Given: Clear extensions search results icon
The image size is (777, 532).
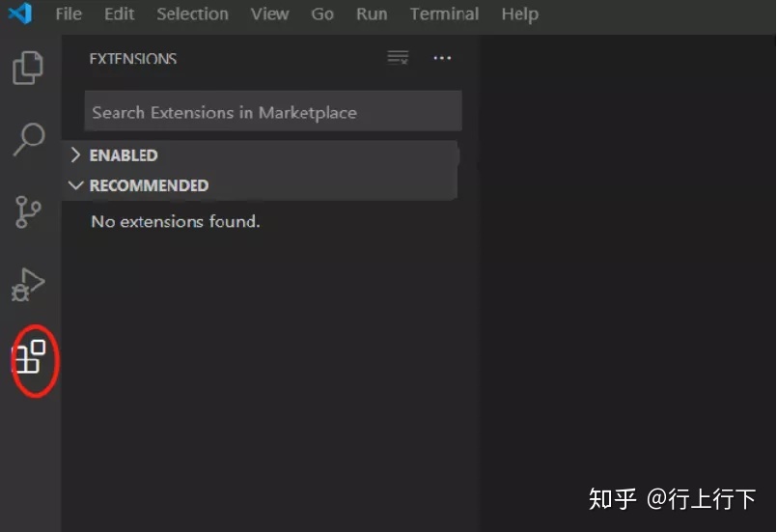Looking at the screenshot, I should coord(398,58).
